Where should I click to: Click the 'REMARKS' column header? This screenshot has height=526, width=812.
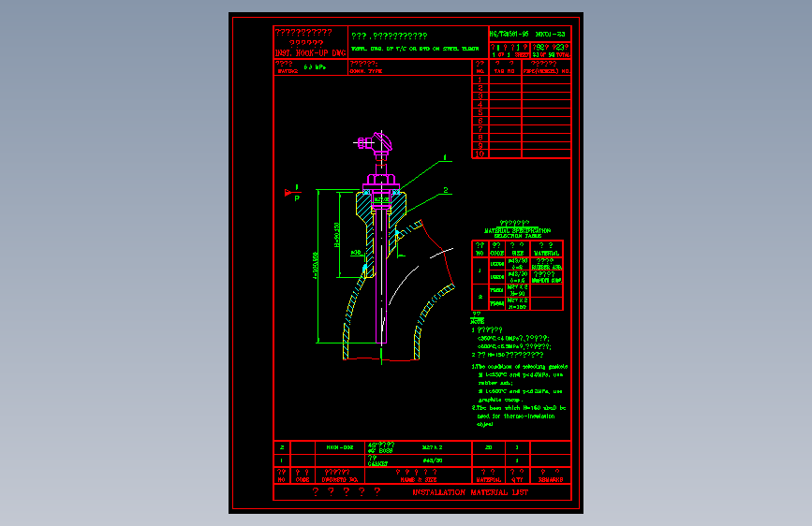click(x=551, y=480)
